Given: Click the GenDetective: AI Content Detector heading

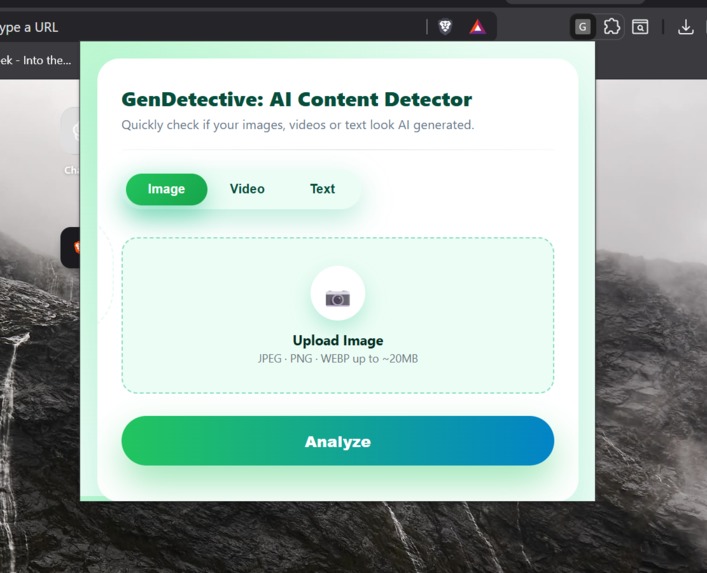Looking at the screenshot, I should coord(297,100).
